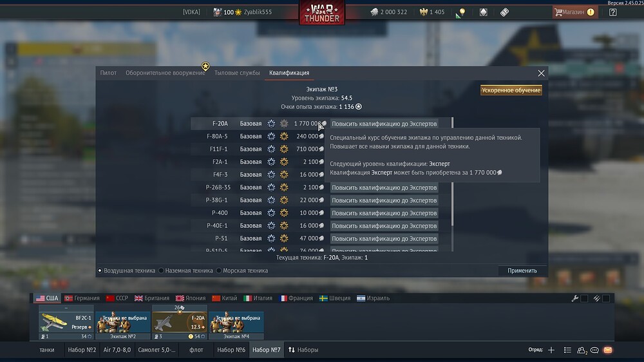Click the Применить button
The height and width of the screenshot is (362, 644).
pyautogui.click(x=522, y=271)
